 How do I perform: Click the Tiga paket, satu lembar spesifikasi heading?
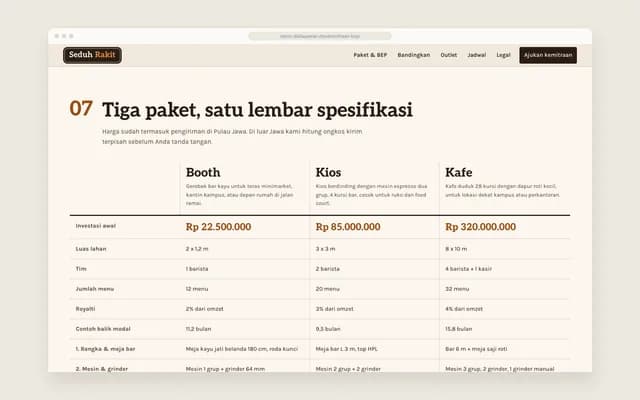(x=258, y=109)
